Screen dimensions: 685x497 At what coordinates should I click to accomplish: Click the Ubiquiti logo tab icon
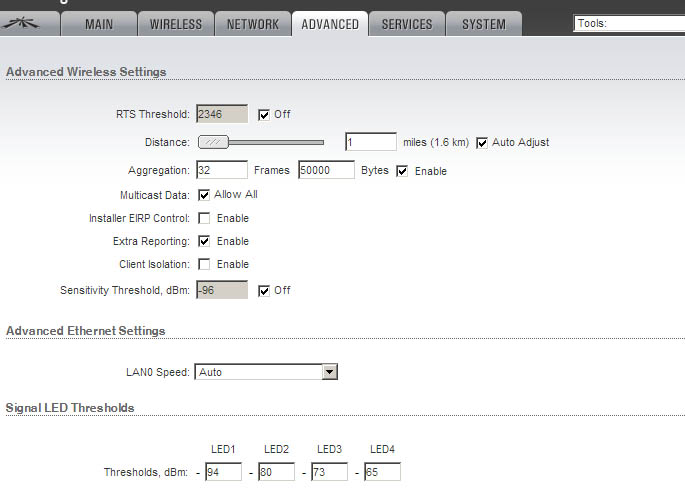tap(29, 24)
